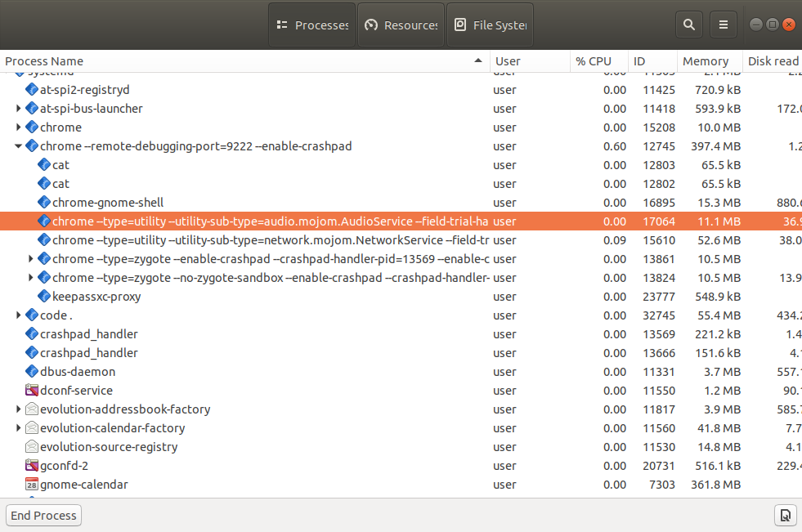Click the process properties icon at bottom right
Image resolution: width=802 pixels, height=532 pixels.
(x=785, y=515)
